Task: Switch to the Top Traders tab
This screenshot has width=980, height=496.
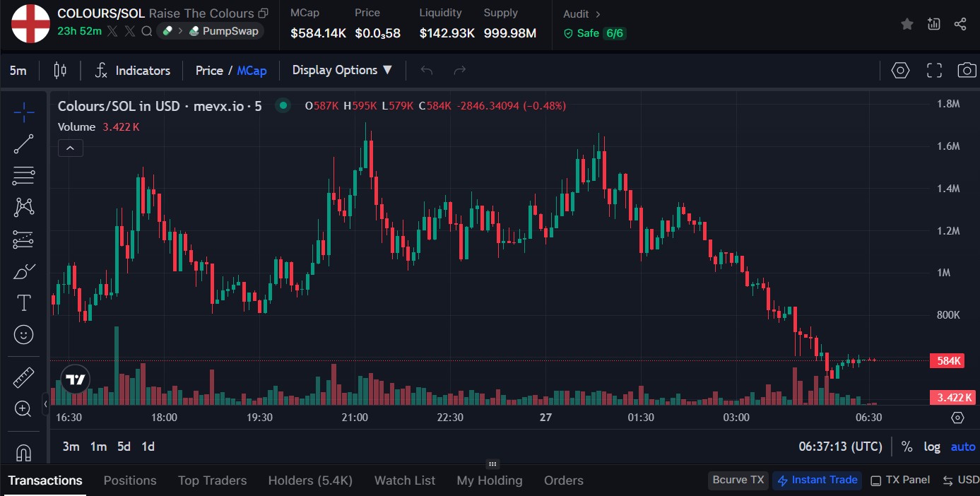Action: click(213, 480)
